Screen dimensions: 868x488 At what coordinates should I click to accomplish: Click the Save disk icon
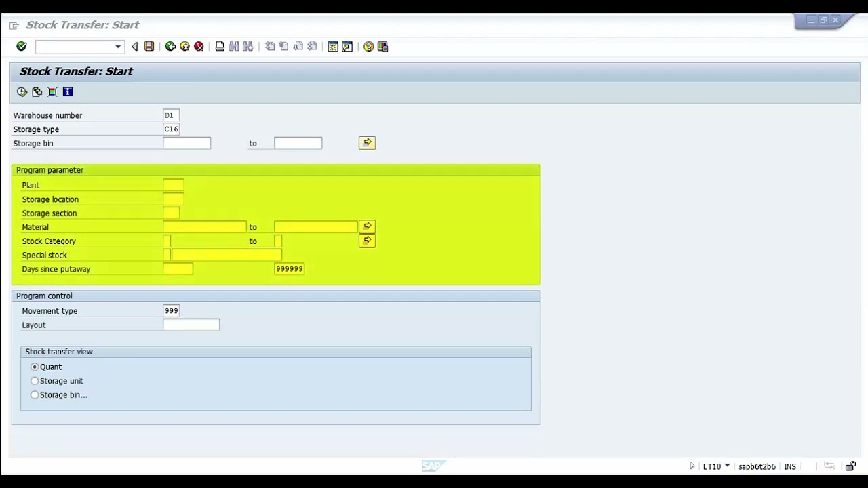(149, 46)
